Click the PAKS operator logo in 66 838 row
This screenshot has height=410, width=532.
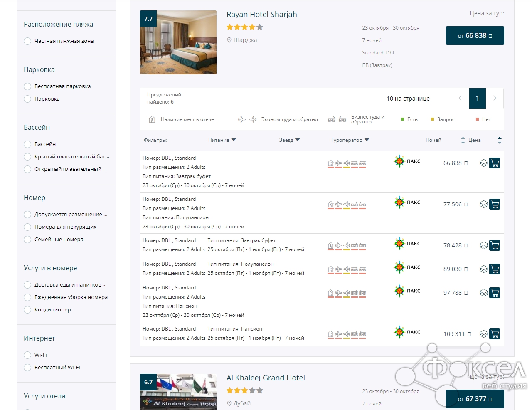407,161
